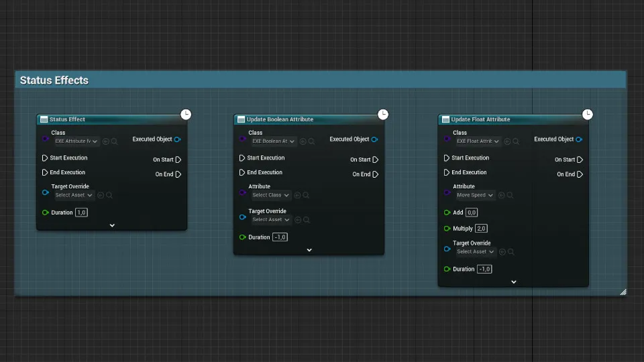Click the Add value field 0,0

click(472, 213)
